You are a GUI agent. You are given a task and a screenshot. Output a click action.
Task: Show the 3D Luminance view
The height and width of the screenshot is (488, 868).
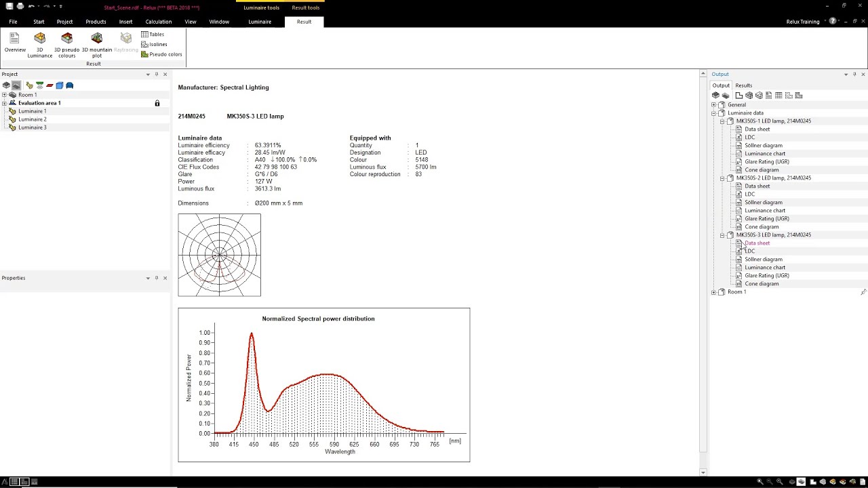coord(39,45)
